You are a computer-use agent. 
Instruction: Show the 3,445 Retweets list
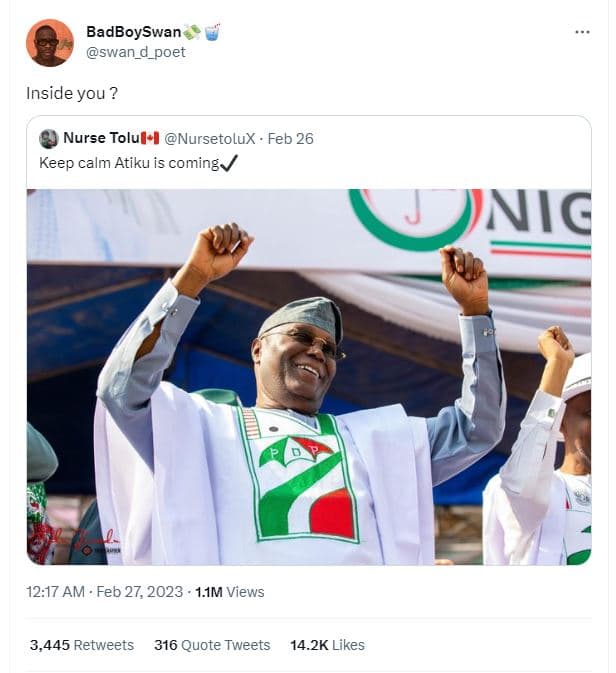click(x=82, y=645)
